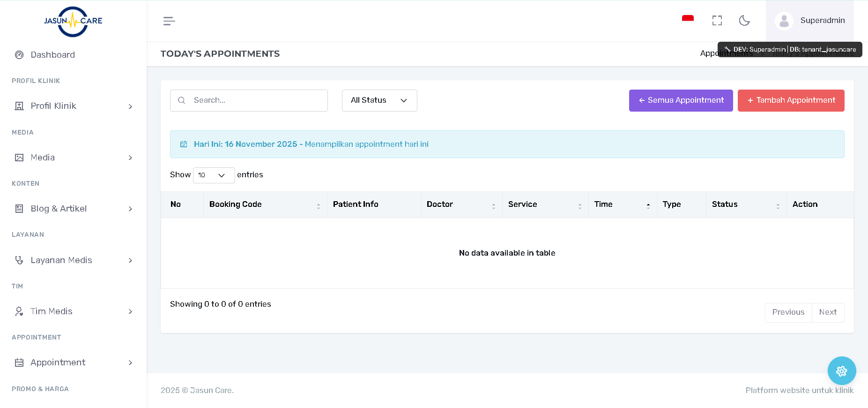Expand the Media sidebar menu
The height and width of the screenshot is (408, 868).
coord(73,158)
